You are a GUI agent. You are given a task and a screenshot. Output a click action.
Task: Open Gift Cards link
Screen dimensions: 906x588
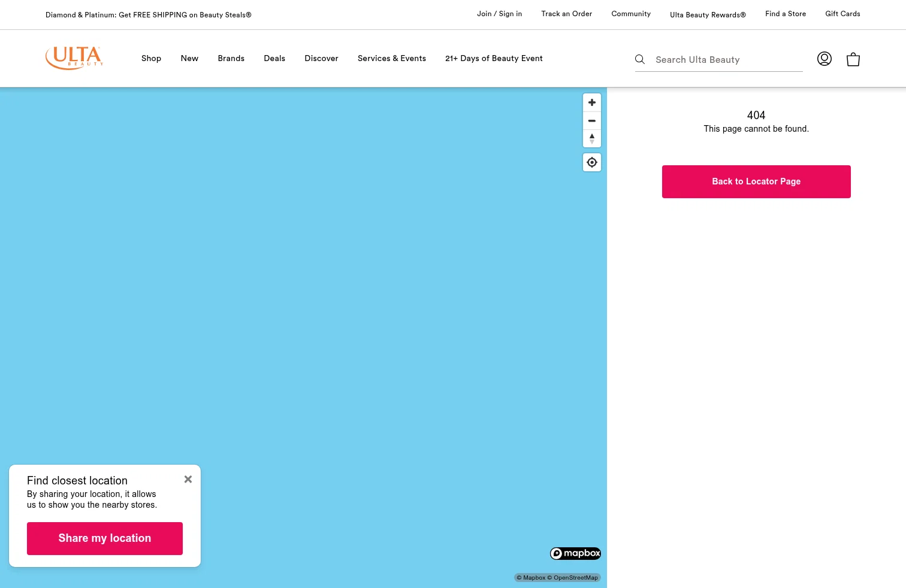[x=842, y=14]
